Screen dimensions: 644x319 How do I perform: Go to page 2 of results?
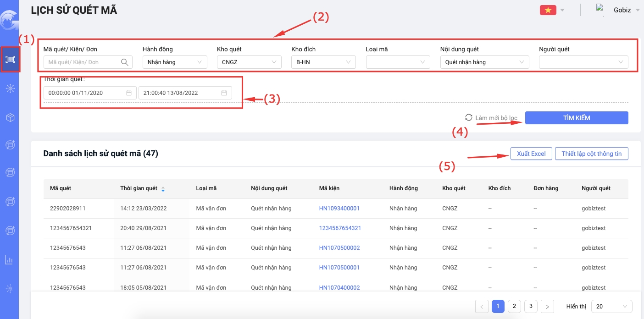[x=514, y=306]
